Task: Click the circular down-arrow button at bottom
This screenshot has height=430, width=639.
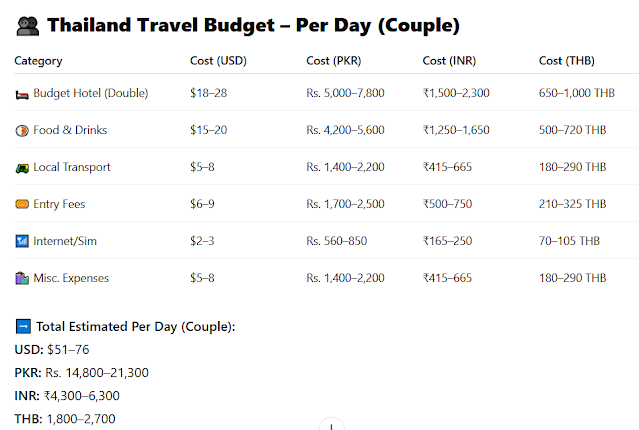Action: pyautogui.click(x=331, y=425)
